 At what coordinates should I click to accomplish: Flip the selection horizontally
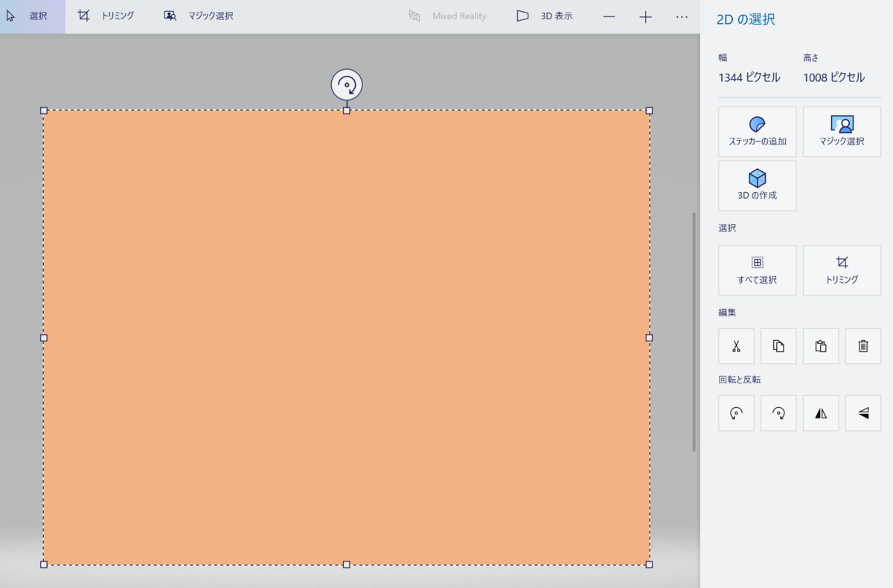(820, 412)
